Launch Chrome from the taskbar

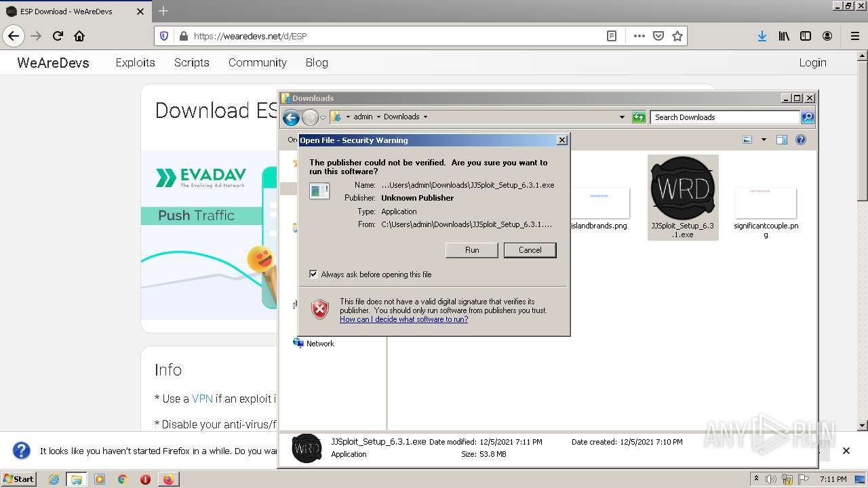pos(122,479)
